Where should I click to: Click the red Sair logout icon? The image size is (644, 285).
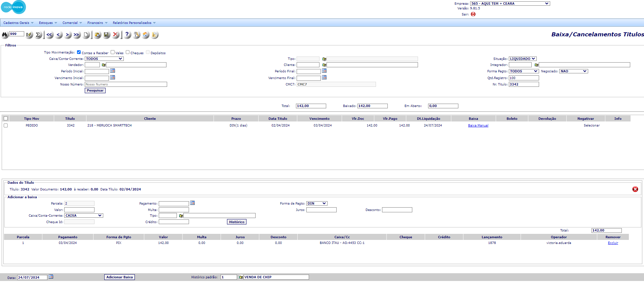tap(473, 14)
